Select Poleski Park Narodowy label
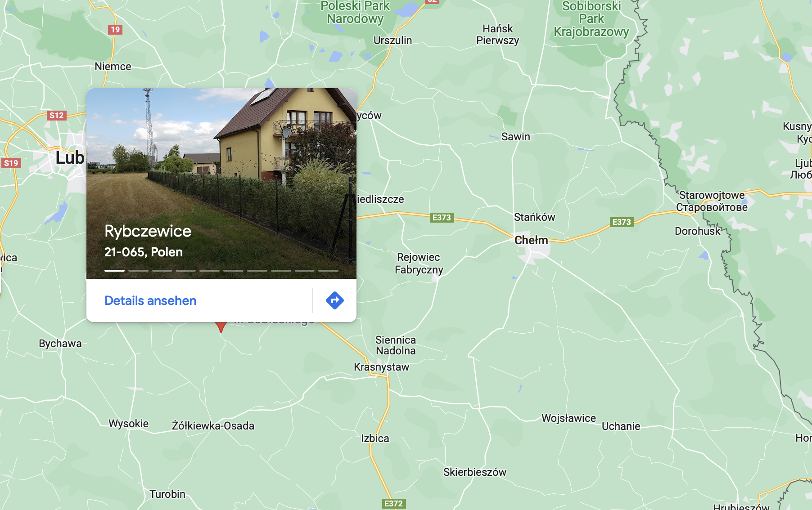812x510 pixels. pyautogui.click(x=355, y=12)
